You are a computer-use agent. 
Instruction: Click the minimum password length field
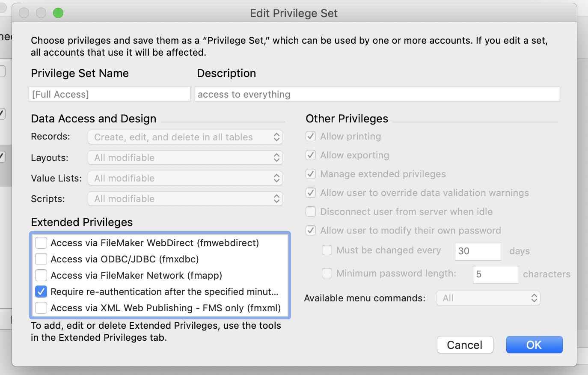[496, 274]
